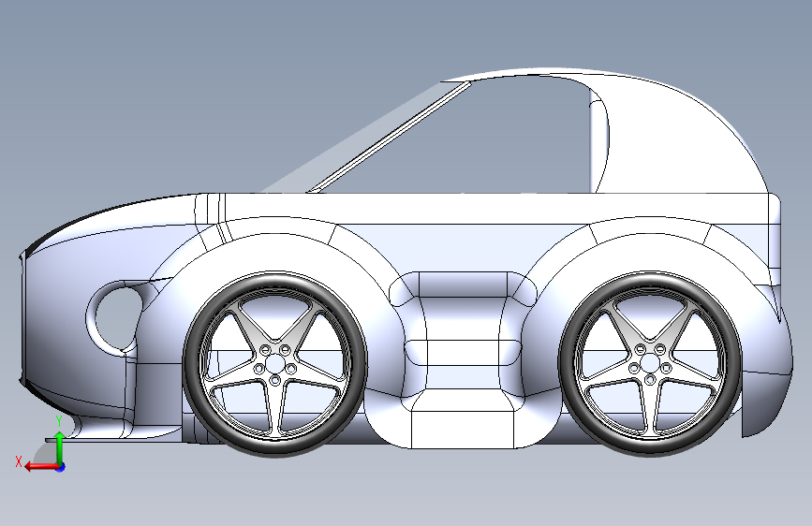Screen dimensions: 812x526
Task: Click the blue Z axis dot of the triad
Action: 61,467
